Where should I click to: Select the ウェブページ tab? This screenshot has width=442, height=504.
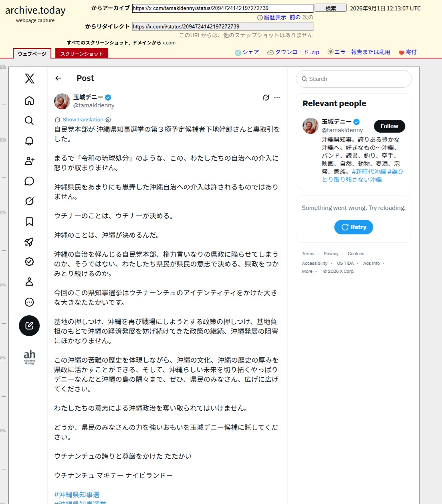point(32,54)
